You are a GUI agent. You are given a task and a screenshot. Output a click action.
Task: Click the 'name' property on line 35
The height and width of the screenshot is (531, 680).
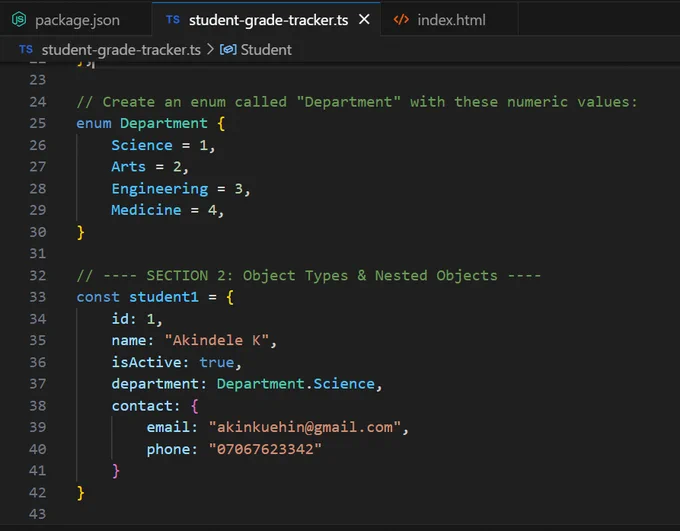coord(129,341)
